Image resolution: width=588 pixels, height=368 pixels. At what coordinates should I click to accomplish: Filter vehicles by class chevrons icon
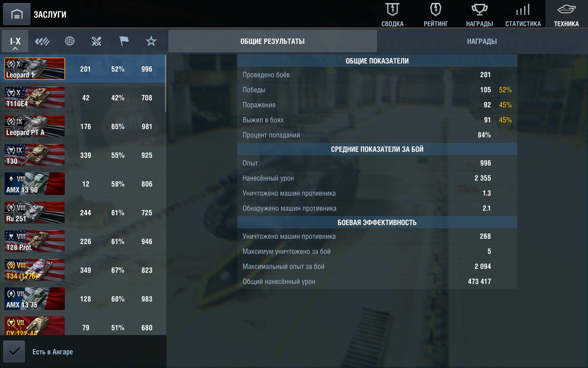pos(42,41)
